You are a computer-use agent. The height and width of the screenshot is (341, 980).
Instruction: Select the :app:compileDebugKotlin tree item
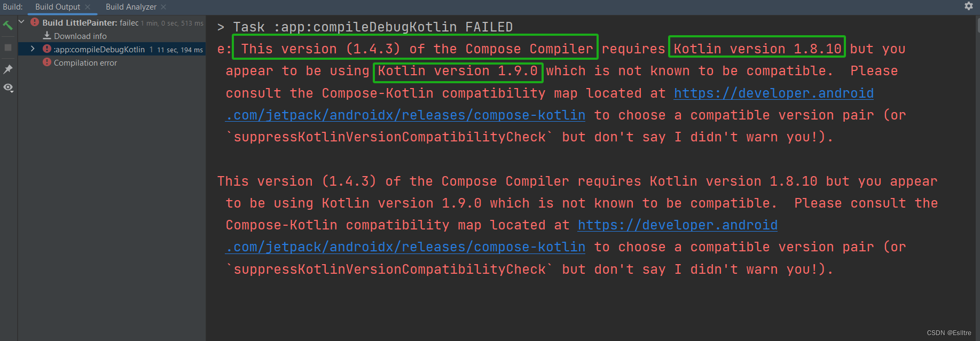99,49
